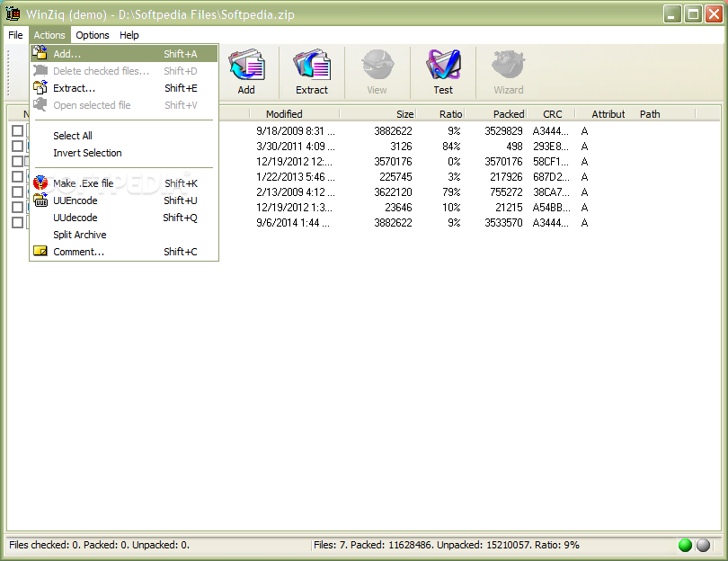Open the Options menu
The image size is (728, 561).
pyautogui.click(x=93, y=35)
